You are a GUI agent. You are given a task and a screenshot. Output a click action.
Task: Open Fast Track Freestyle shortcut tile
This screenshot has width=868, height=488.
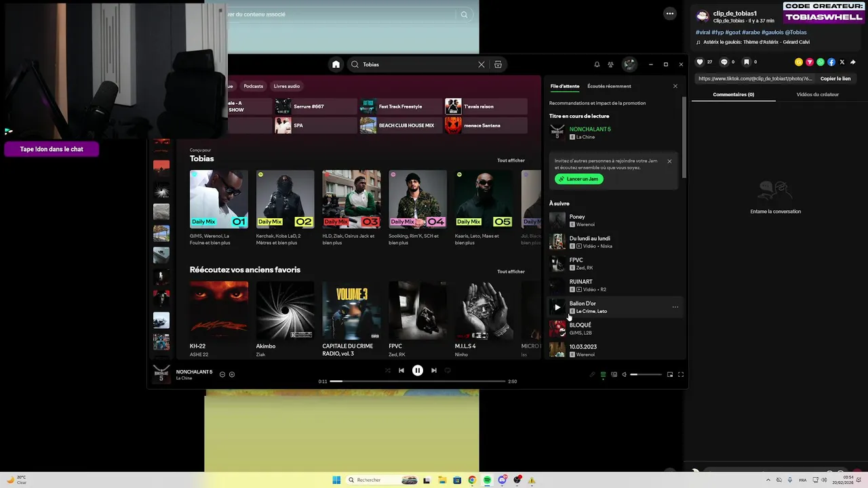coord(401,106)
